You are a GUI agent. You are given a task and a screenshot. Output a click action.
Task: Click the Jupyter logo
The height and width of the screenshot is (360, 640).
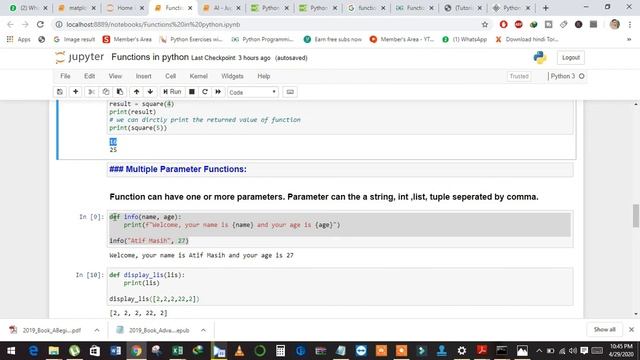(80, 57)
